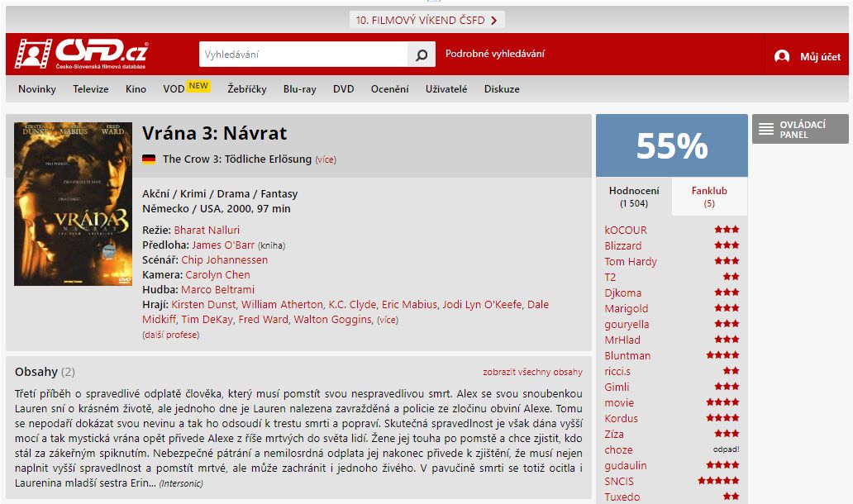Select the Hodnocení tab

634,196
